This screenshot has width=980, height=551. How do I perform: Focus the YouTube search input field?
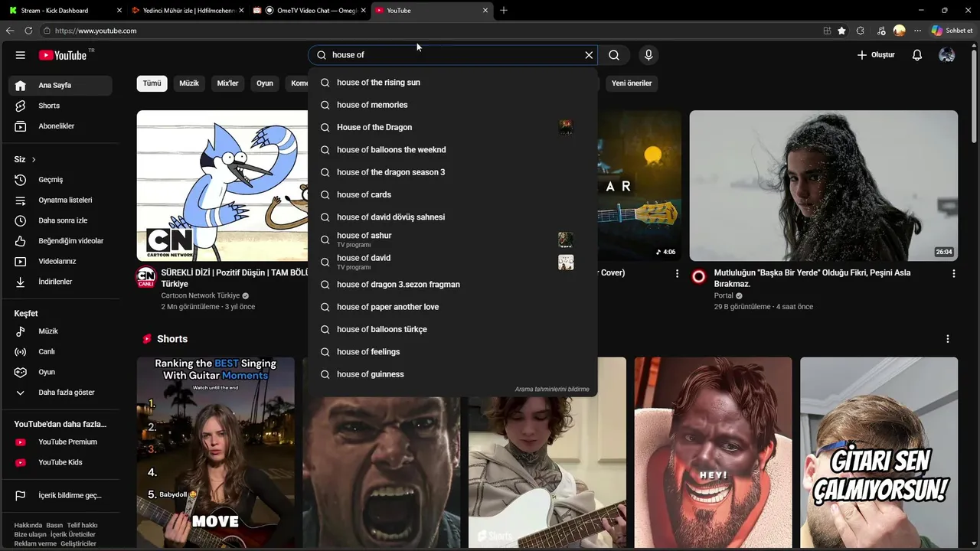[452, 55]
